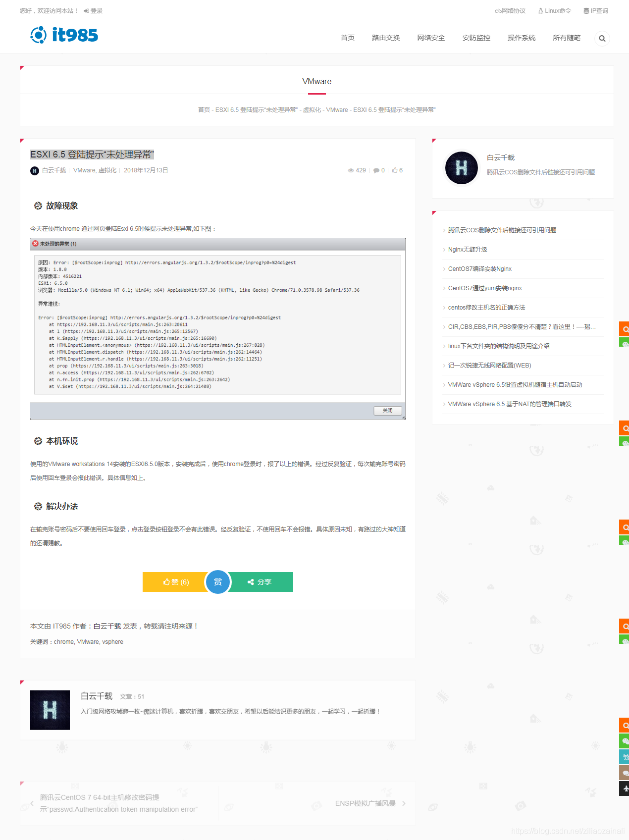Open sidebar post vSphere 6.5设置虚拟机随宿主机自动启动
The width and height of the screenshot is (629, 840).
(515, 385)
